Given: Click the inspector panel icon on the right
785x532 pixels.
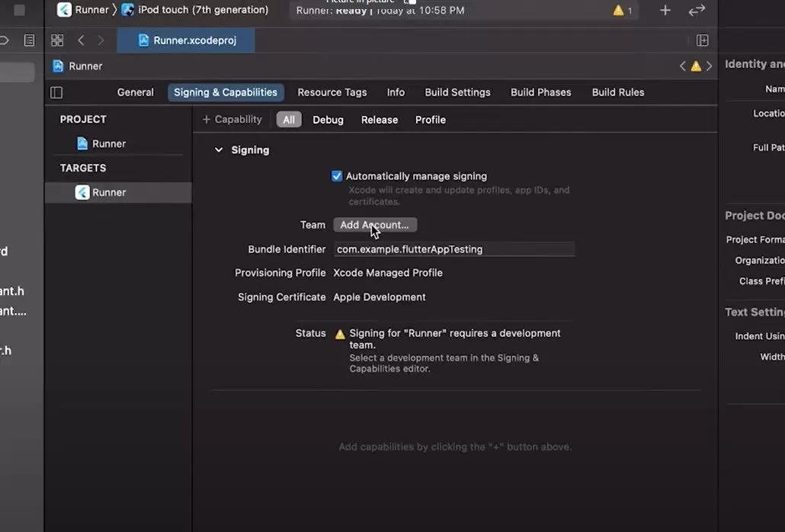Looking at the screenshot, I should 702,40.
